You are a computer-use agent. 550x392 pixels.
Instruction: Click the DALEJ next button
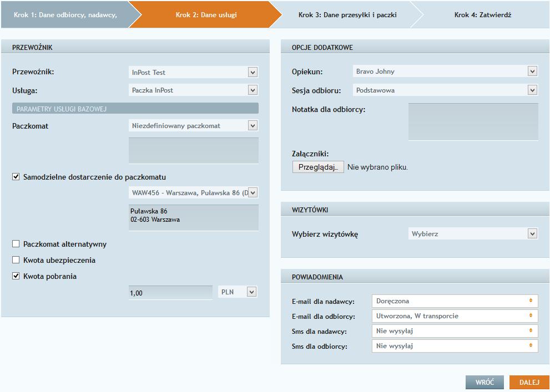tap(529, 382)
